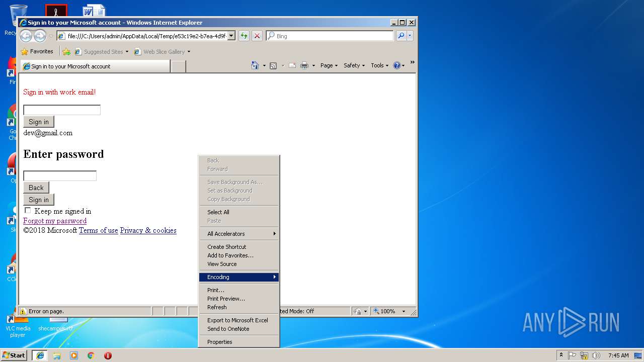This screenshot has width=644, height=362.
Task: Click the RSS Feeds toolbar icon
Action: coord(273,65)
